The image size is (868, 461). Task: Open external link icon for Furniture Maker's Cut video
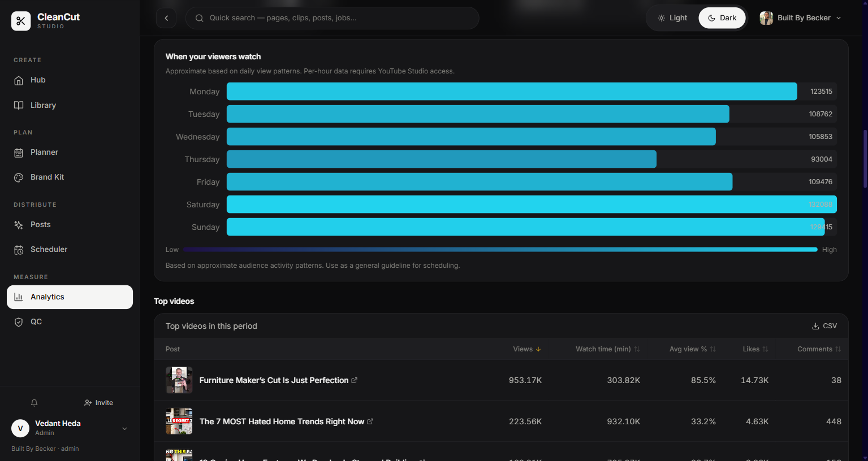tap(355, 380)
